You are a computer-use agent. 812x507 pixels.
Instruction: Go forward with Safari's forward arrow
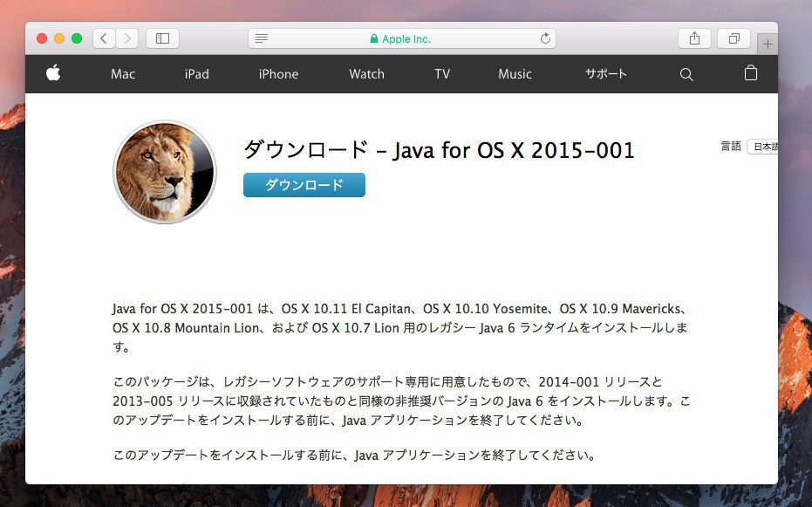pos(126,38)
